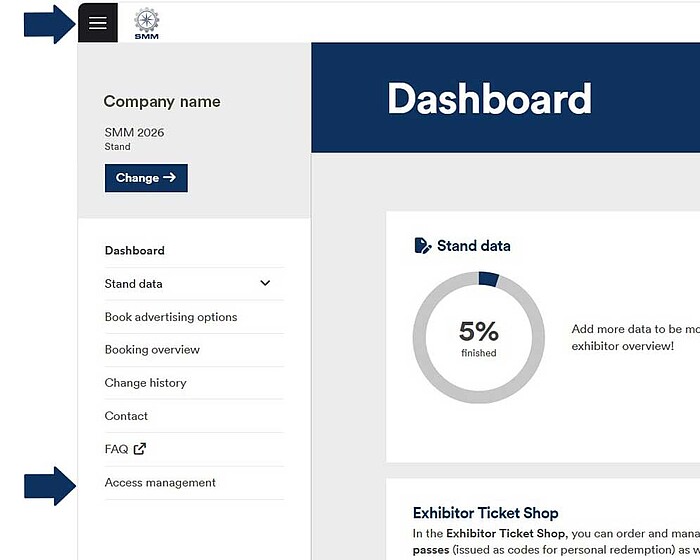Screen dimensions: 700x560
Task: Select Dashboard in the sidebar
Action: 135,251
